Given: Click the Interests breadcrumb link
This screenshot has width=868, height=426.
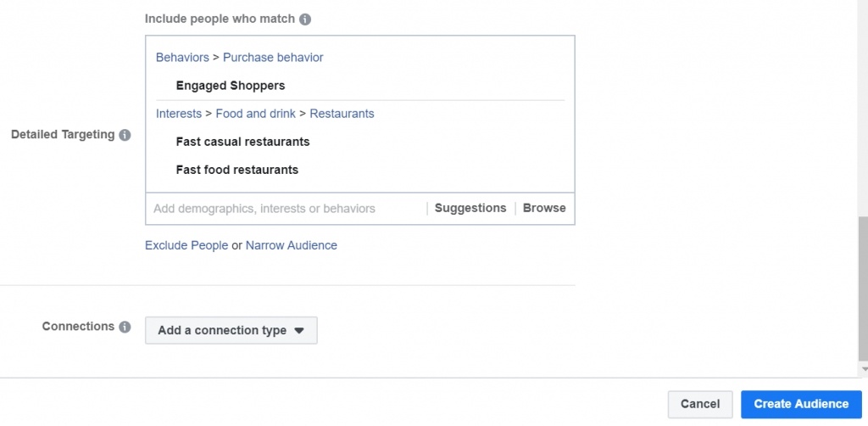Looking at the screenshot, I should tap(179, 114).
